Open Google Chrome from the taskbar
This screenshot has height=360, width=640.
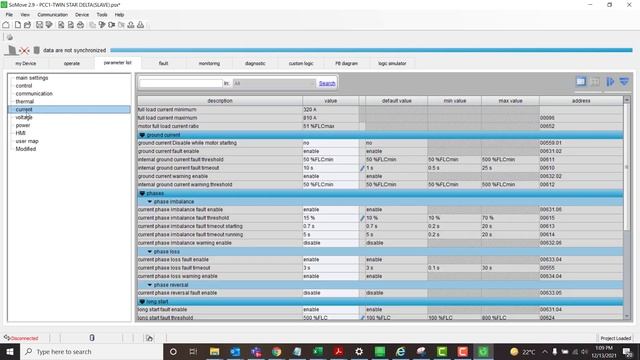[x=277, y=351]
